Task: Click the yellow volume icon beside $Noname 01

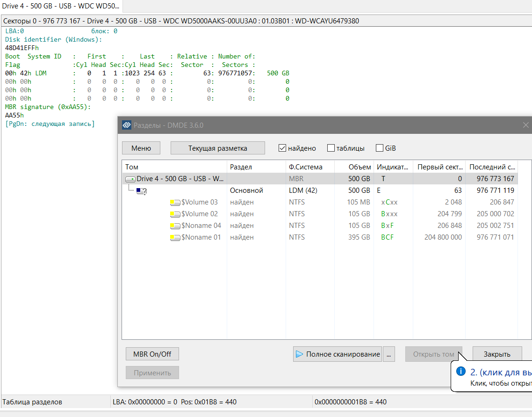Action: 175,238
